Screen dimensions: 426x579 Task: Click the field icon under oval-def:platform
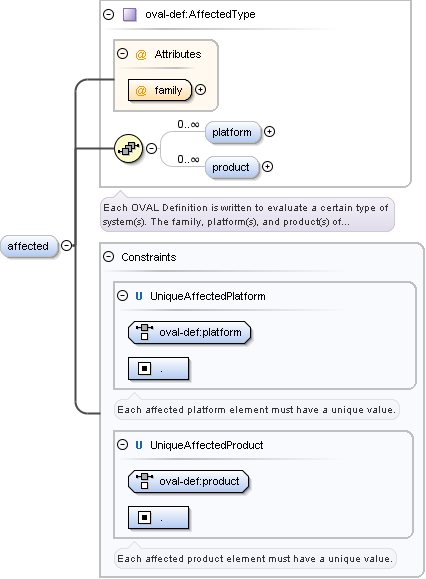pyautogui.click(x=144, y=368)
